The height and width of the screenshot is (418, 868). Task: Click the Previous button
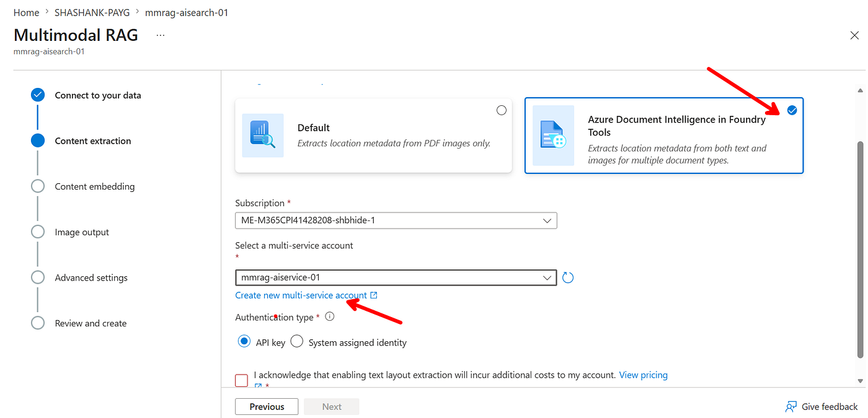click(267, 407)
